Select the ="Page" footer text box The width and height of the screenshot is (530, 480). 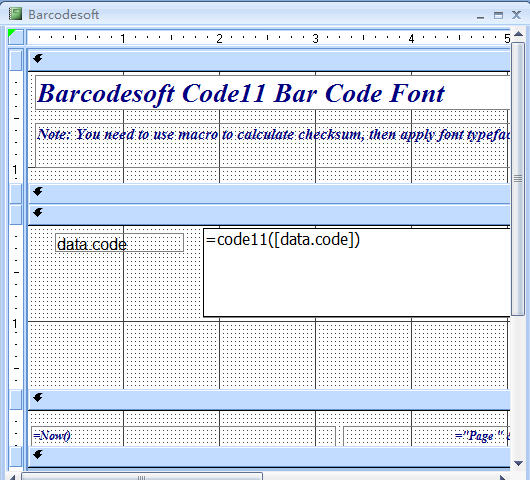click(x=427, y=436)
